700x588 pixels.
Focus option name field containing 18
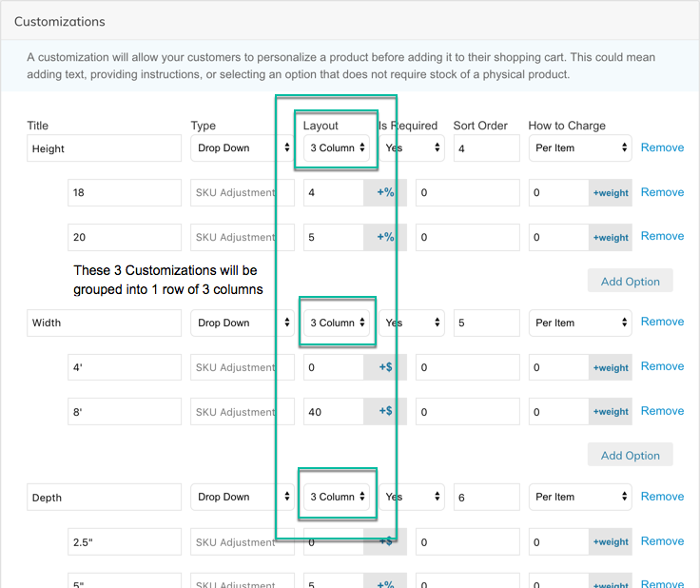pyautogui.click(x=125, y=193)
